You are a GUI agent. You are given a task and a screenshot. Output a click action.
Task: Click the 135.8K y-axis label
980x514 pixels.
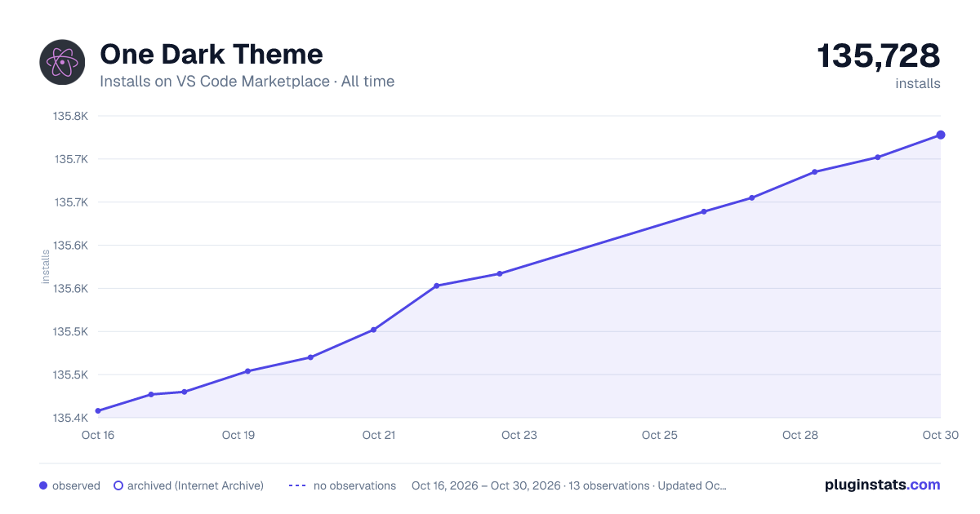tap(71, 116)
